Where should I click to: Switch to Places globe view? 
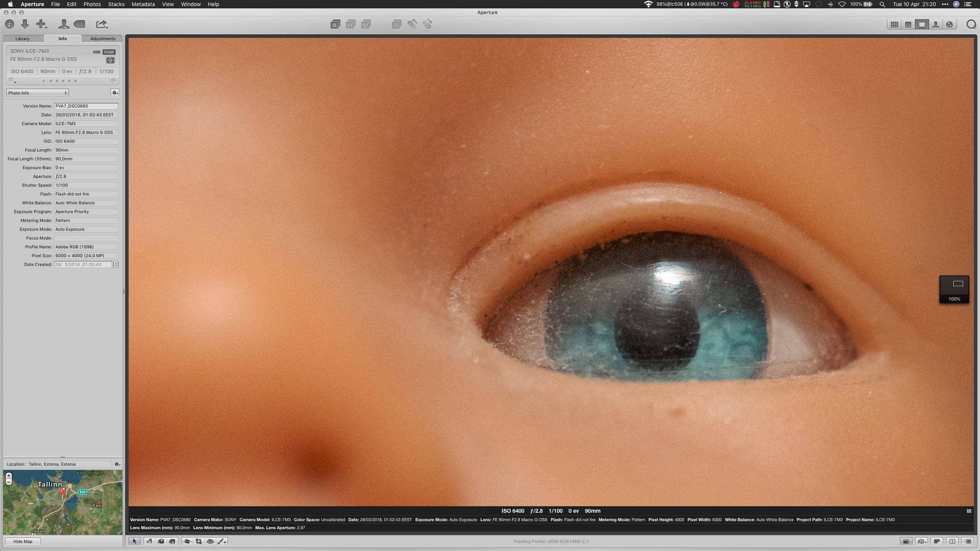(x=949, y=24)
